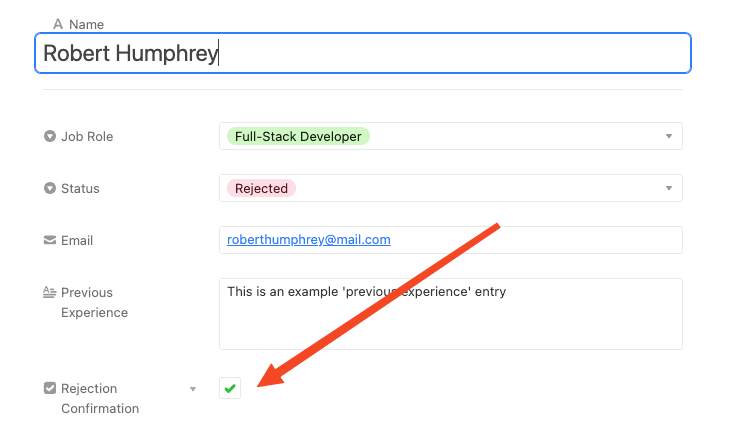
Task: Click the Rejection Confirmation checkbox-field icon
Action: pos(50,388)
